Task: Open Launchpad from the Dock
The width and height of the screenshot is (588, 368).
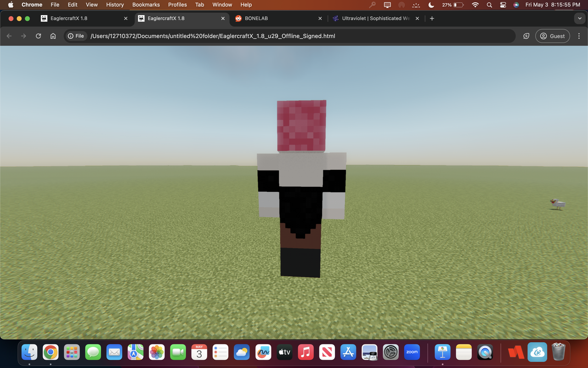Action: 72,352
